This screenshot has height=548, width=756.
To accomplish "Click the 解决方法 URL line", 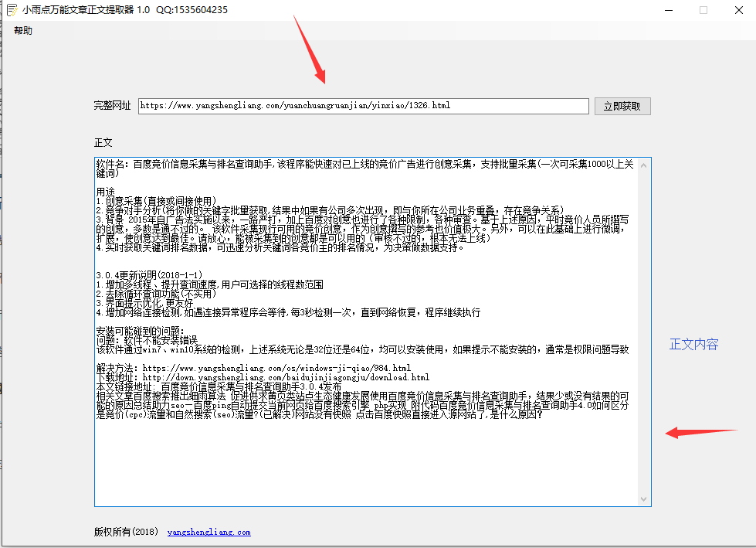I will click(x=253, y=368).
